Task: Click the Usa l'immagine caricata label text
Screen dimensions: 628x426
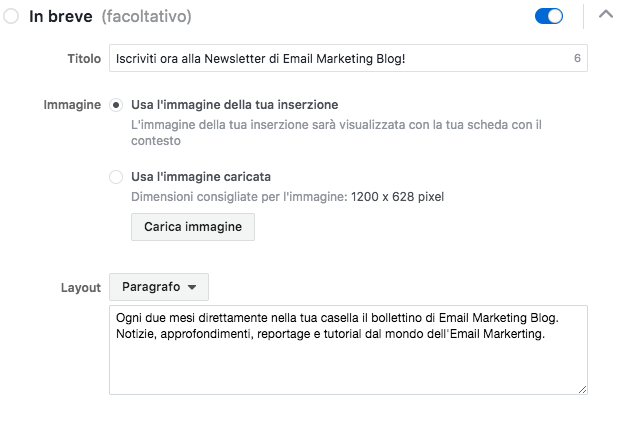Action: point(201,177)
